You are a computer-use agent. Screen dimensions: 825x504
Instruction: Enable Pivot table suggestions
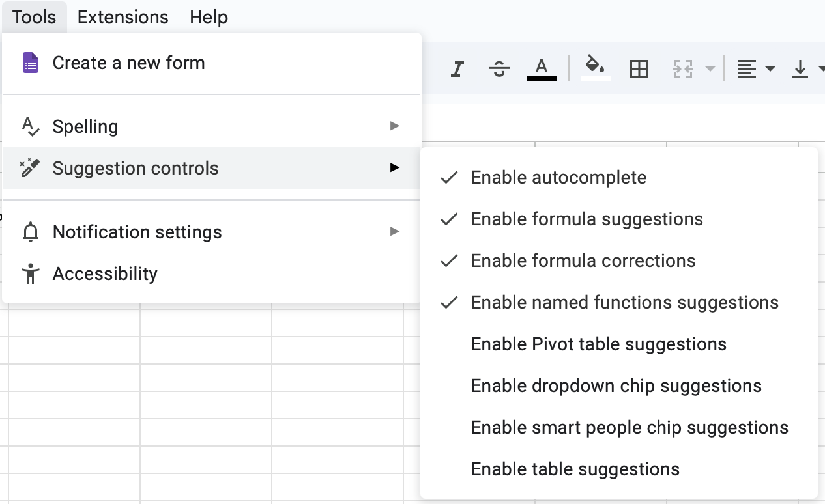(x=598, y=344)
